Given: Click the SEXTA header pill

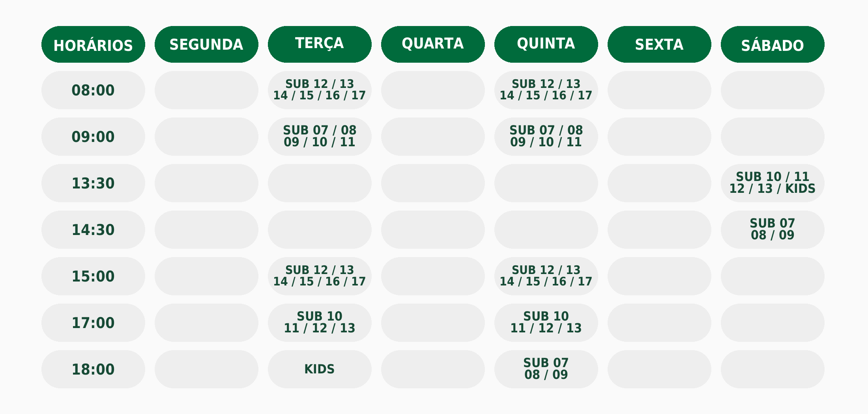Looking at the screenshot, I should 659,45.
